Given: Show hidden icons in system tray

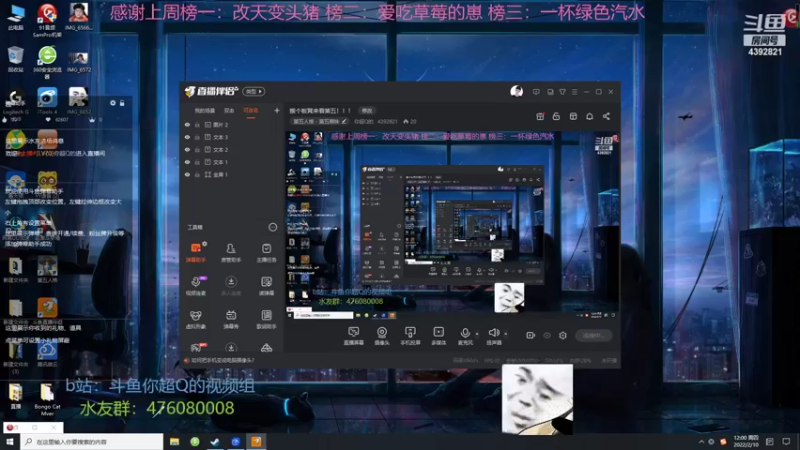Looking at the screenshot, I should pyautogui.click(x=701, y=442).
